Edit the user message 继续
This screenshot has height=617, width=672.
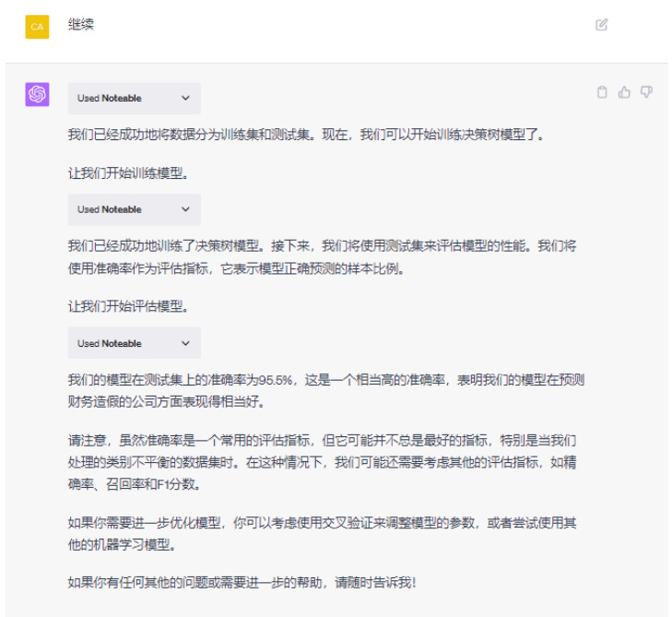pos(601,25)
